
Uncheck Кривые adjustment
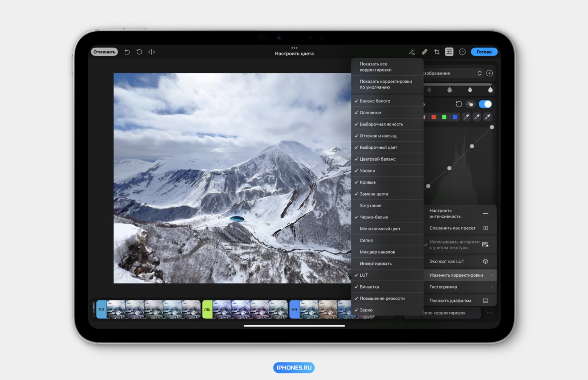click(387, 182)
